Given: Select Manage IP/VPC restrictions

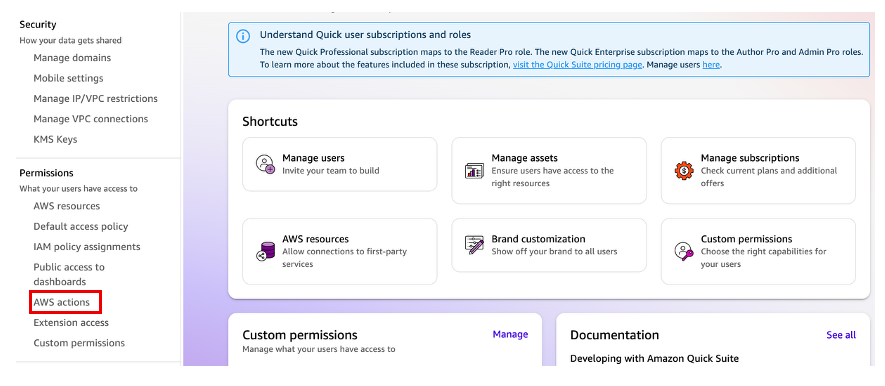Looking at the screenshot, I should point(95,98).
